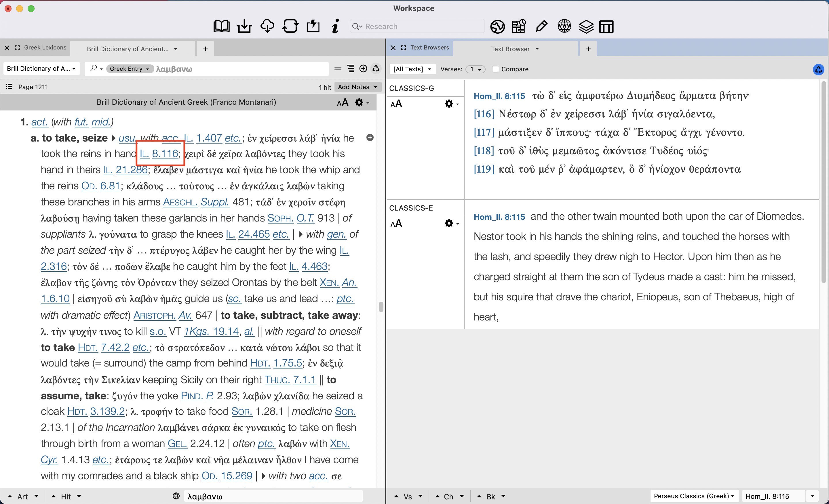Screen dimensions: 829x504
Task: Expand the Greek Entry search field dropdown
Action: click(147, 68)
